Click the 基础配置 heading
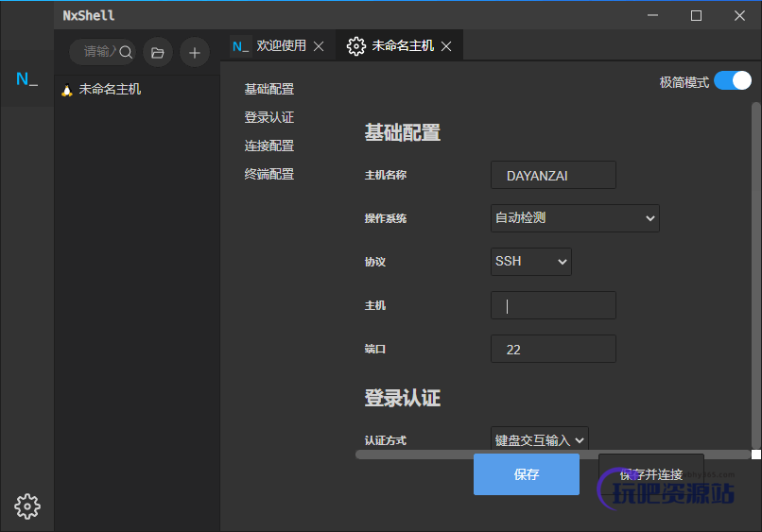 coord(403,132)
